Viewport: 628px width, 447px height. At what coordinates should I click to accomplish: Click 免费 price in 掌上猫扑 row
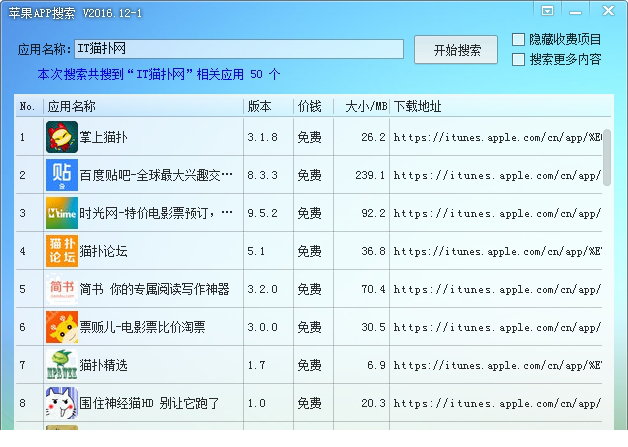pyautogui.click(x=309, y=137)
